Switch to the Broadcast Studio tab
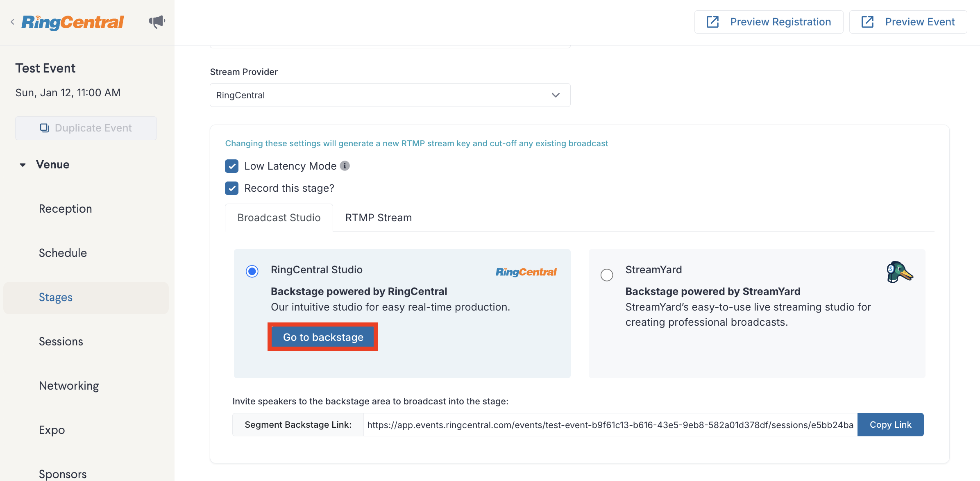This screenshot has width=980, height=481. click(279, 218)
